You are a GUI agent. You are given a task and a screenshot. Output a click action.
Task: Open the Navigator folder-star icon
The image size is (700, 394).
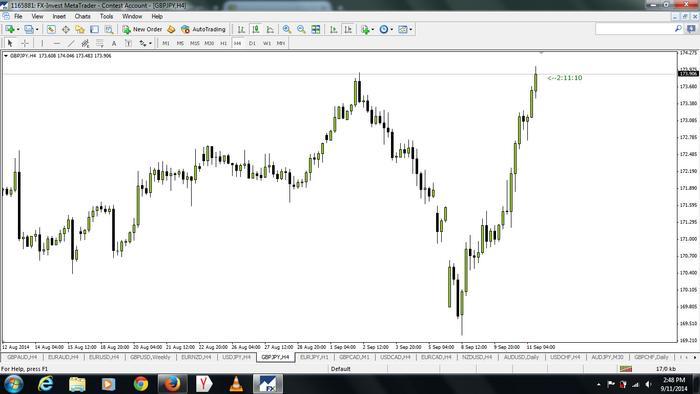[x=80, y=29]
